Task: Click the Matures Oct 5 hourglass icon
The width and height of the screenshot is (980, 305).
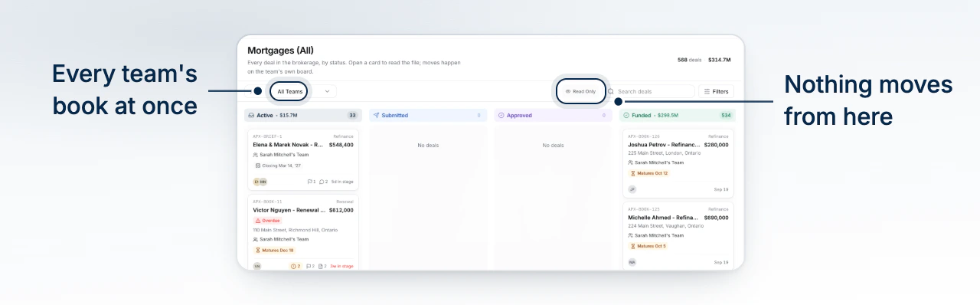Action: point(633,246)
